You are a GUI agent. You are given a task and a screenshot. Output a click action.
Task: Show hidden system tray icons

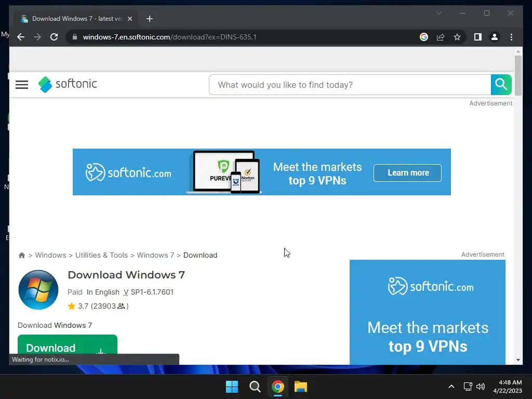[451, 387]
